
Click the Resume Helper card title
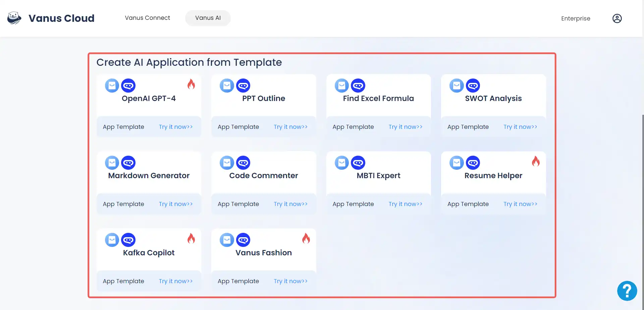(493, 175)
